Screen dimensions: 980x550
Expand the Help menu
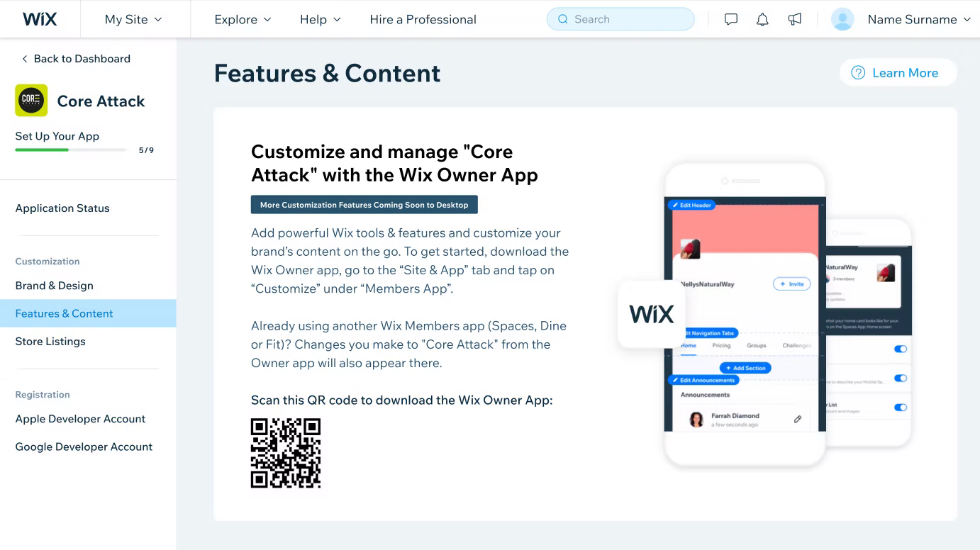click(x=320, y=19)
